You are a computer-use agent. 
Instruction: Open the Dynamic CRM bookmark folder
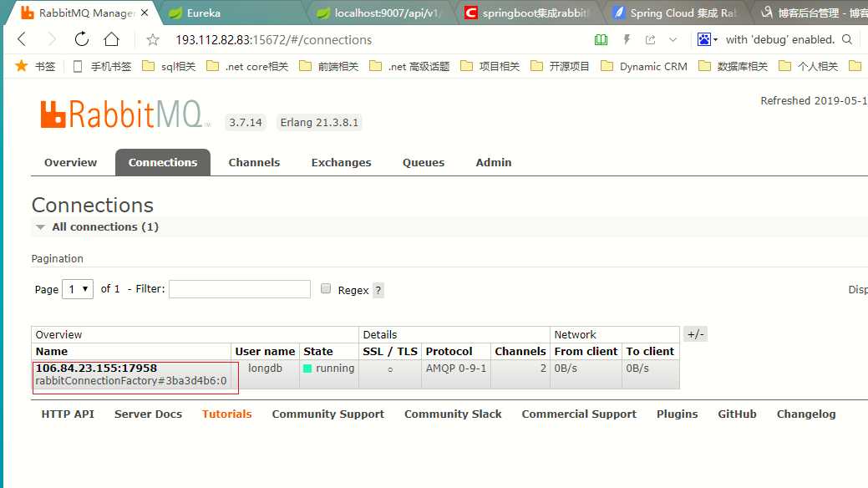coord(644,67)
